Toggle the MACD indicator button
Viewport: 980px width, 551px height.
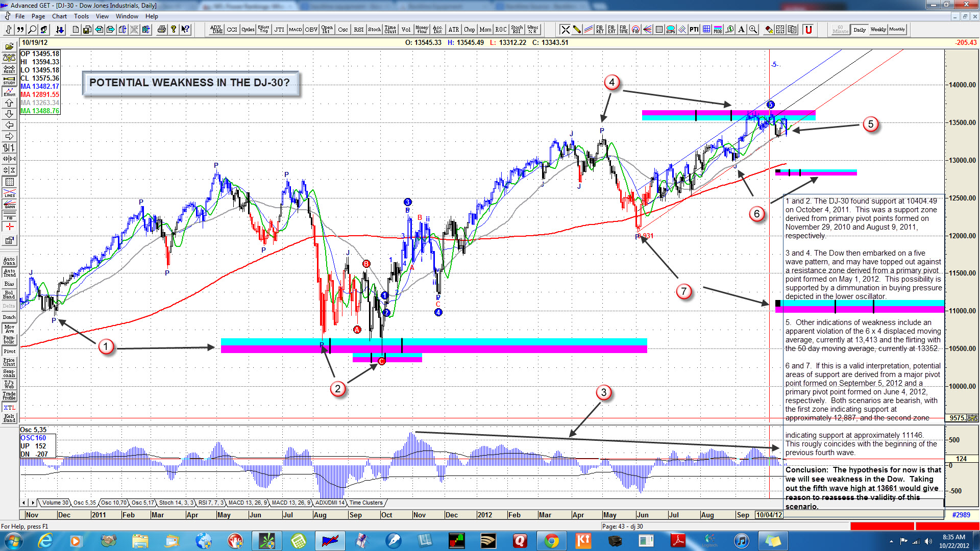[x=295, y=30]
